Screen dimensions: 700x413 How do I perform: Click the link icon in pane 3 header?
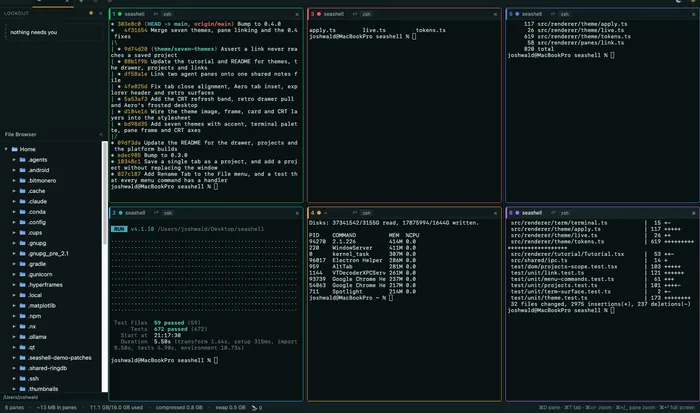tap(355, 14)
